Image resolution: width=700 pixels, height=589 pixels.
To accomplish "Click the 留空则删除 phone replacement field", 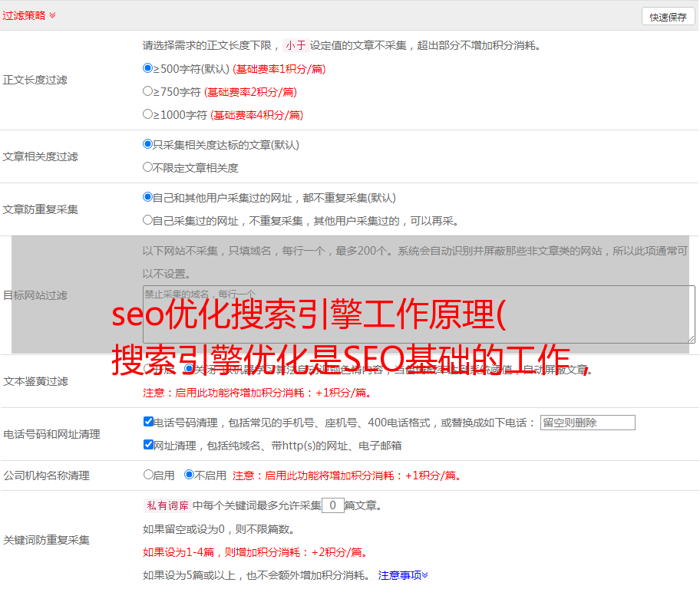I will coord(587,423).
